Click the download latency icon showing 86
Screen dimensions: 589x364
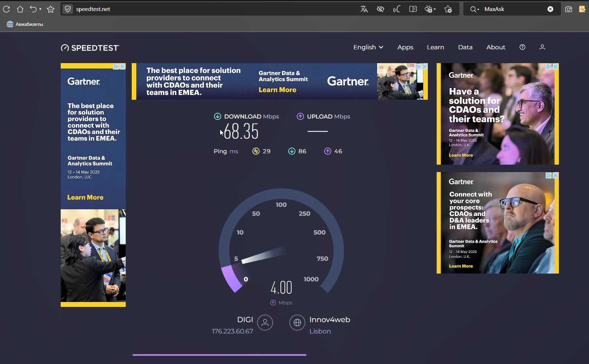pos(292,151)
